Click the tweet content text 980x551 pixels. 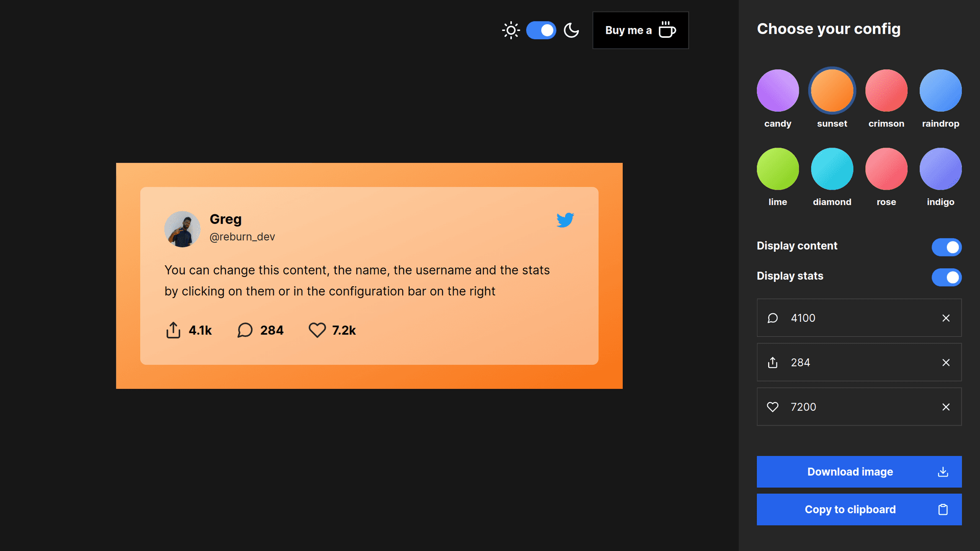(357, 281)
